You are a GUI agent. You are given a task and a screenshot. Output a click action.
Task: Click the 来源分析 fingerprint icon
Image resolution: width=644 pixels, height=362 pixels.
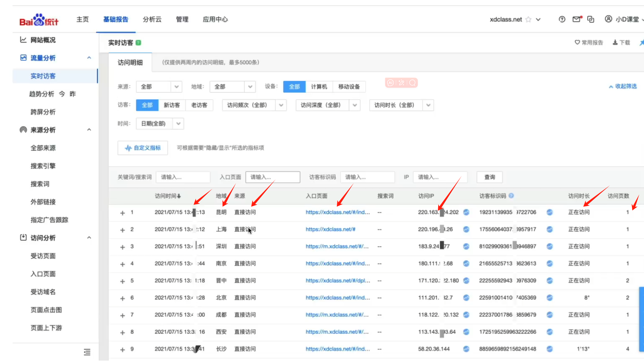tap(23, 130)
